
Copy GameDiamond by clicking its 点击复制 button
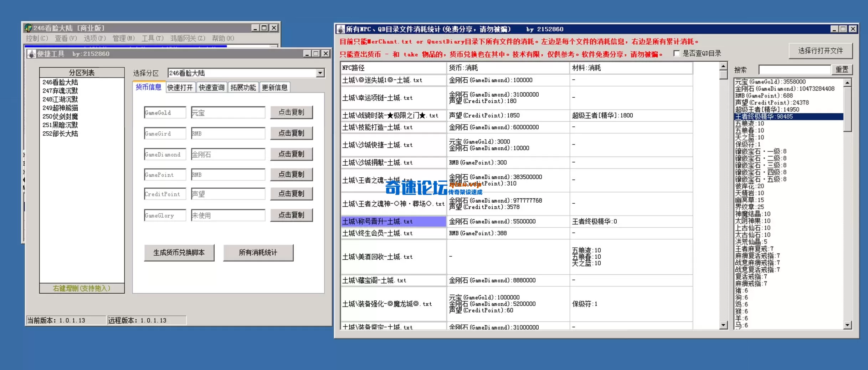pos(292,154)
